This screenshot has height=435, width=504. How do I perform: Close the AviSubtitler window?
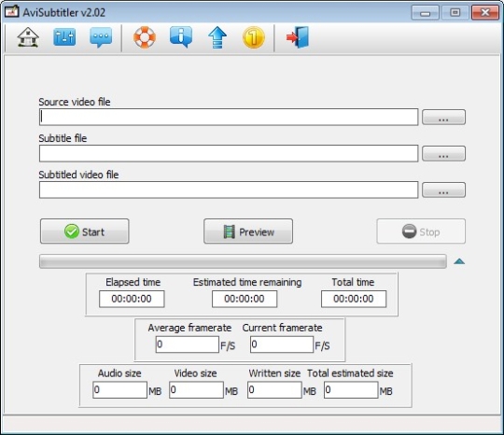click(485, 13)
